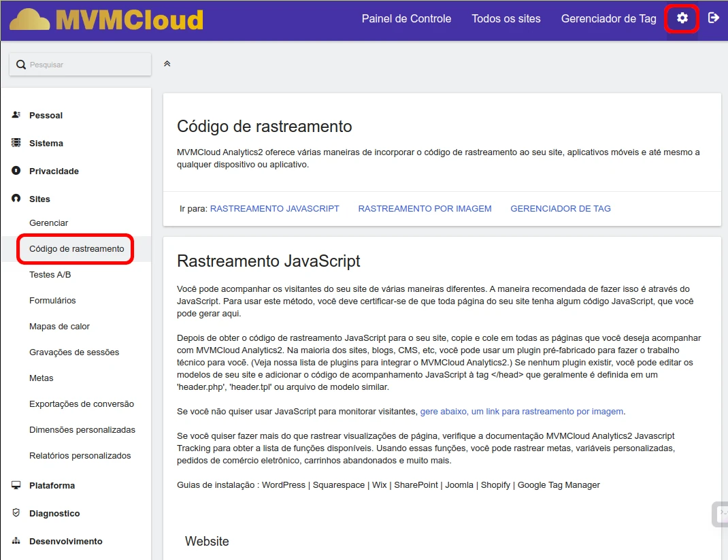The width and height of the screenshot is (728, 560).
Task: Click the Pessoal user icon
Action: tap(16, 115)
